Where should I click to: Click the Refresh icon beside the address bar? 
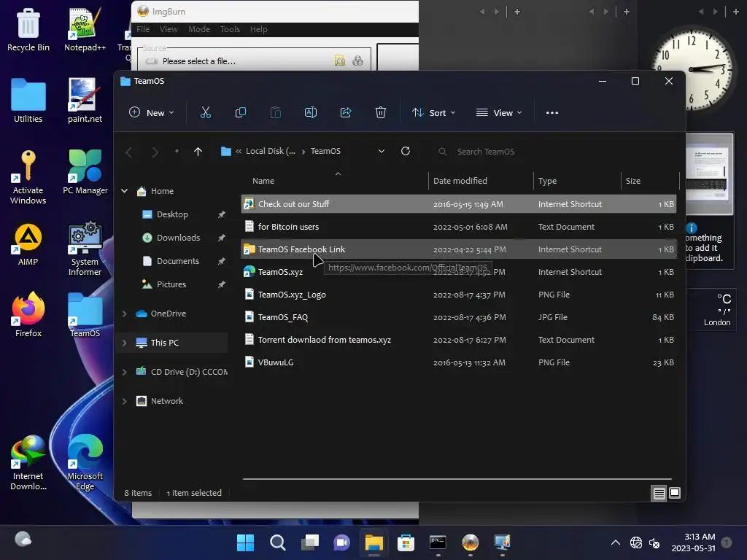pos(406,151)
